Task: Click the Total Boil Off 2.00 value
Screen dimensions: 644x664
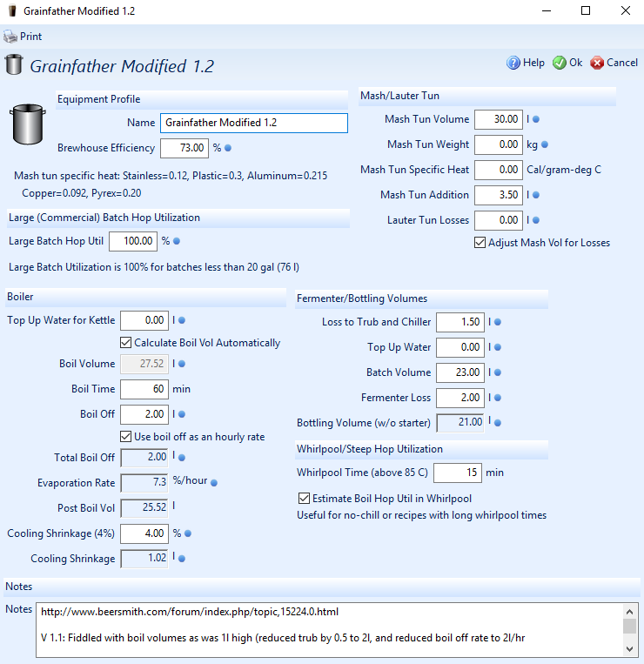Action: point(144,458)
